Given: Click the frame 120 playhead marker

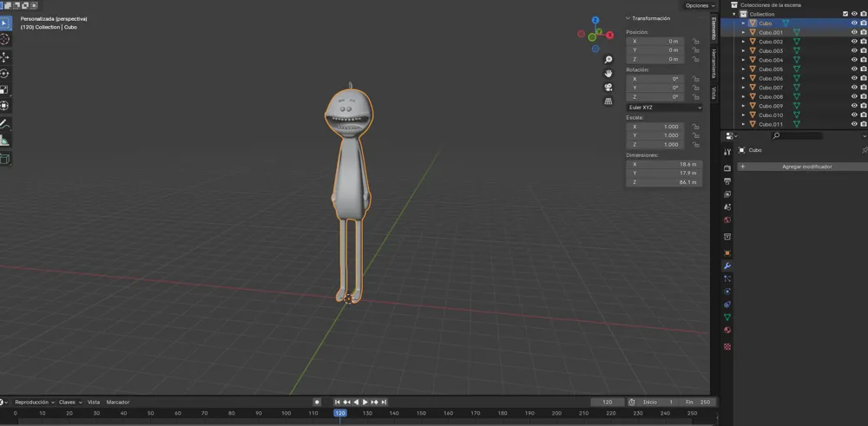Looking at the screenshot, I should pyautogui.click(x=340, y=413).
